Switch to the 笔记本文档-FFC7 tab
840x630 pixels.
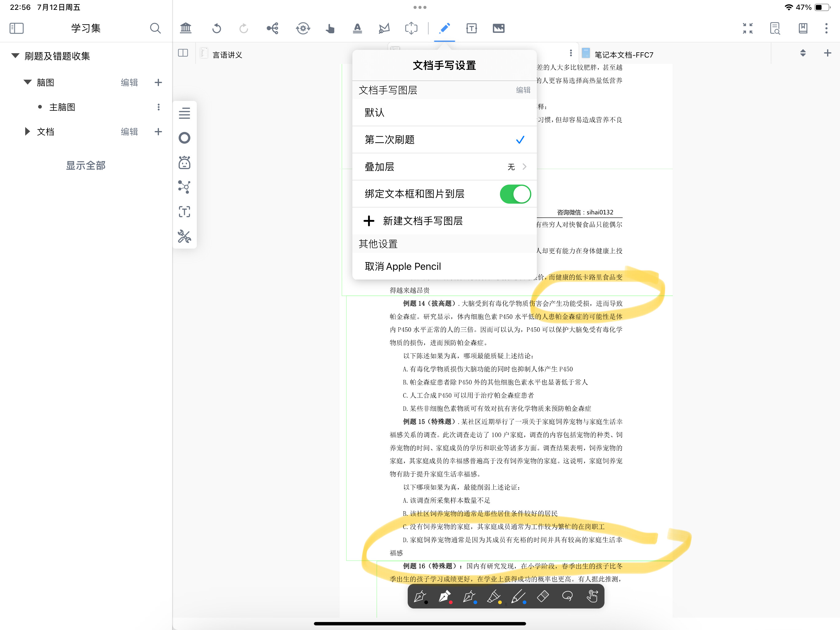(624, 55)
